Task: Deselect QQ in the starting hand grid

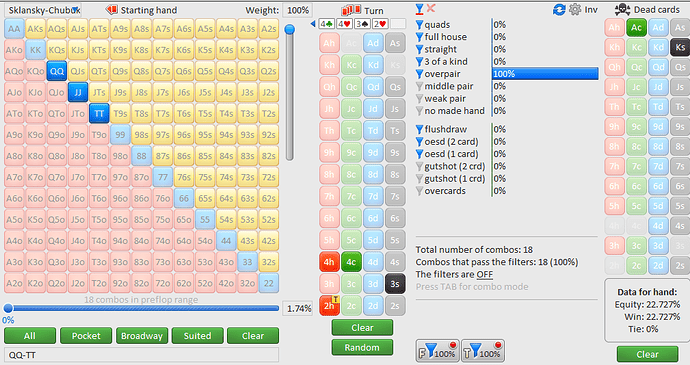Action: pos(57,71)
